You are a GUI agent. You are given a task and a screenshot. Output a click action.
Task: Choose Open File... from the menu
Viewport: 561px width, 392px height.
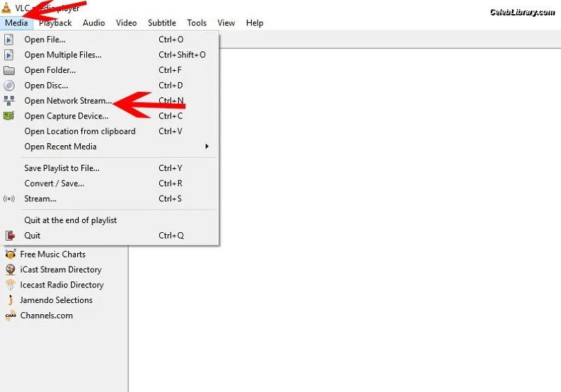click(109, 39)
